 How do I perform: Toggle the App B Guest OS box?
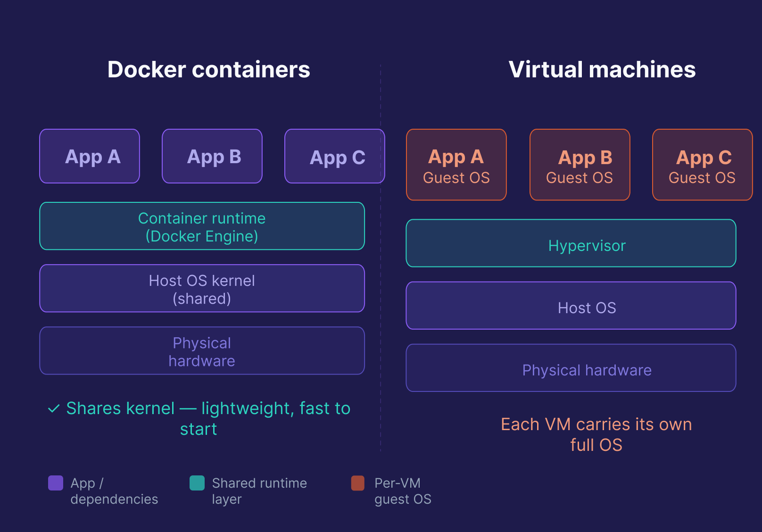point(580,164)
